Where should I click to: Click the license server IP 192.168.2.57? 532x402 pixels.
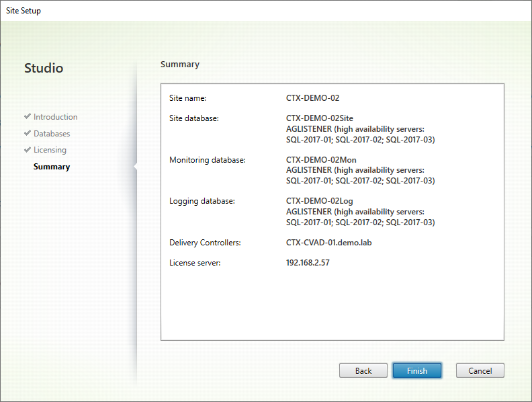point(308,262)
